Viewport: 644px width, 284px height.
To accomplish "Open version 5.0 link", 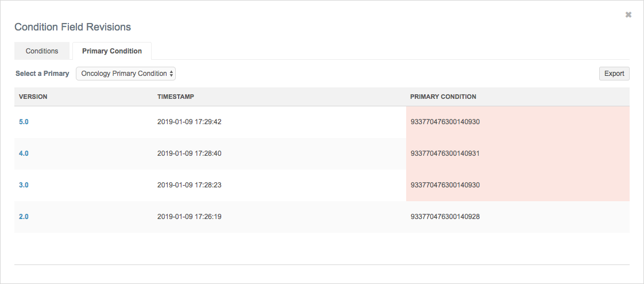I will (24, 122).
